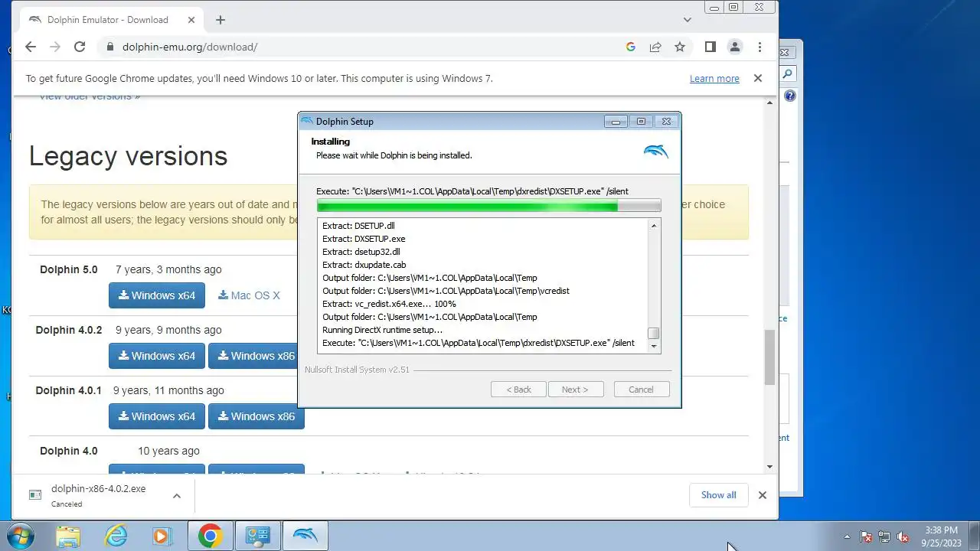
Task: Click Chrome icon in taskbar
Action: pyautogui.click(x=211, y=536)
